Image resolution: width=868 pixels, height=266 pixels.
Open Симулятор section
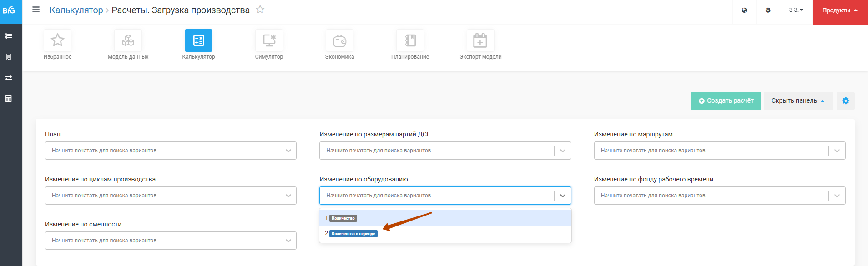[x=269, y=45]
